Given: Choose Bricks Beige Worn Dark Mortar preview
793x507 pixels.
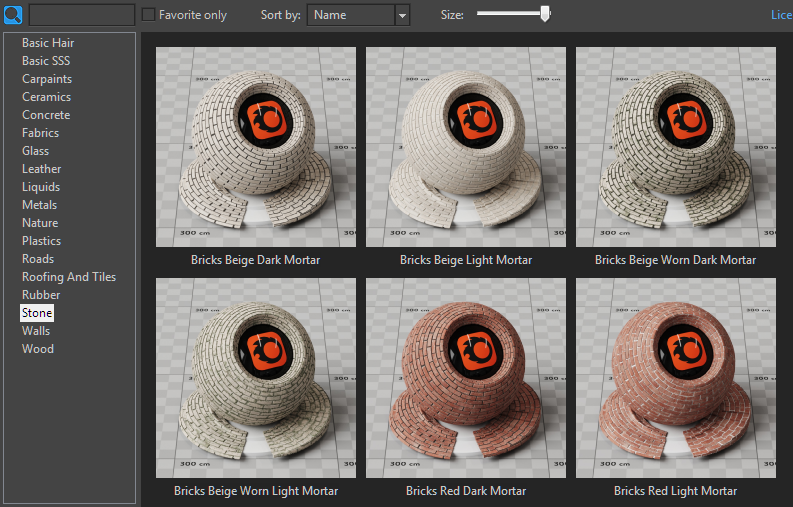Looking at the screenshot, I should click(x=676, y=147).
